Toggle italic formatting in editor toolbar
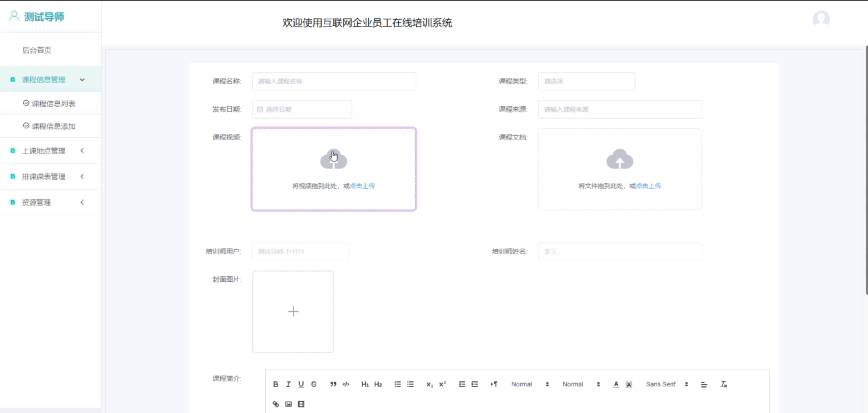The image size is (868, 413). pyautogui.click(x=288, y=384)
